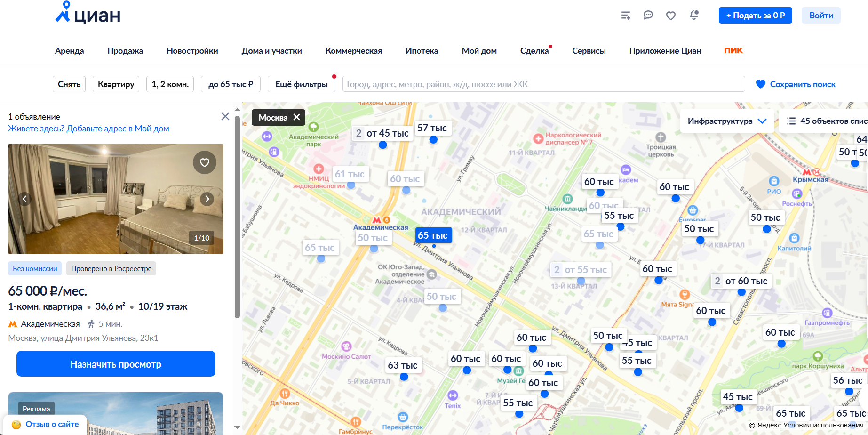
Task: Open the Ещё фильтры panel
Action: tap(302, 84)
